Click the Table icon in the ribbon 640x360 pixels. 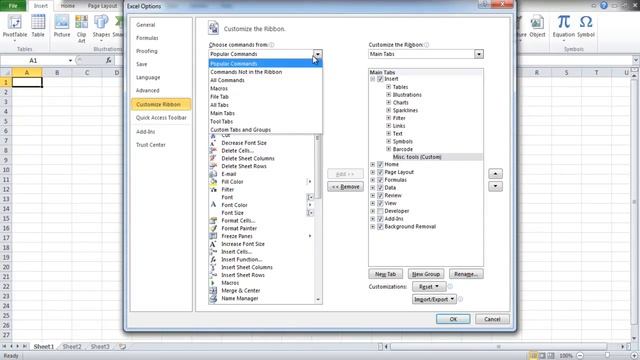(38, 22)
